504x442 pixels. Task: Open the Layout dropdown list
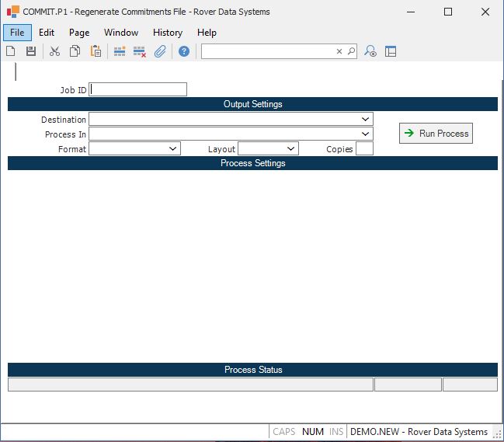coord(290,148)
